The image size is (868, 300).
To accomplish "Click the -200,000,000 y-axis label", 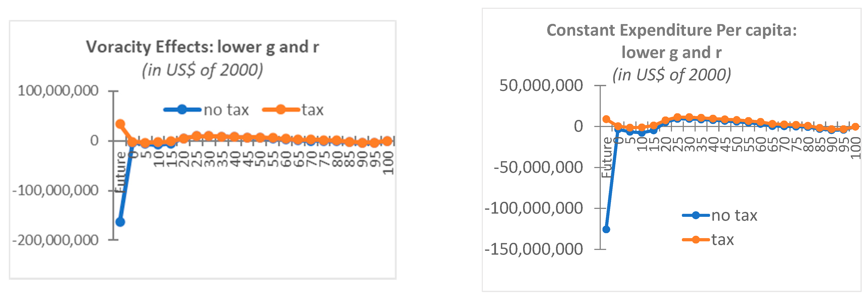I will coord(55,240).
